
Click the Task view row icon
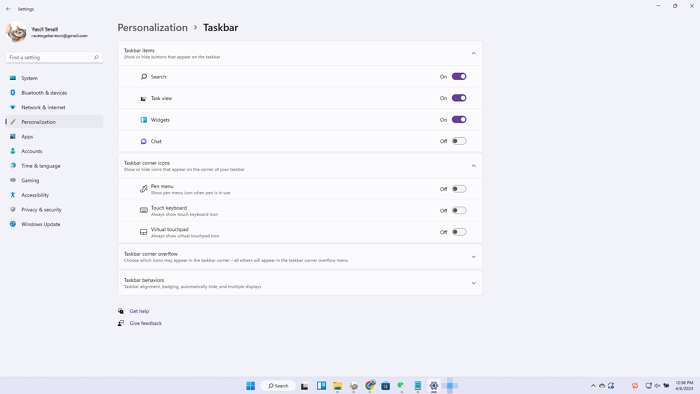coord(144,98)
